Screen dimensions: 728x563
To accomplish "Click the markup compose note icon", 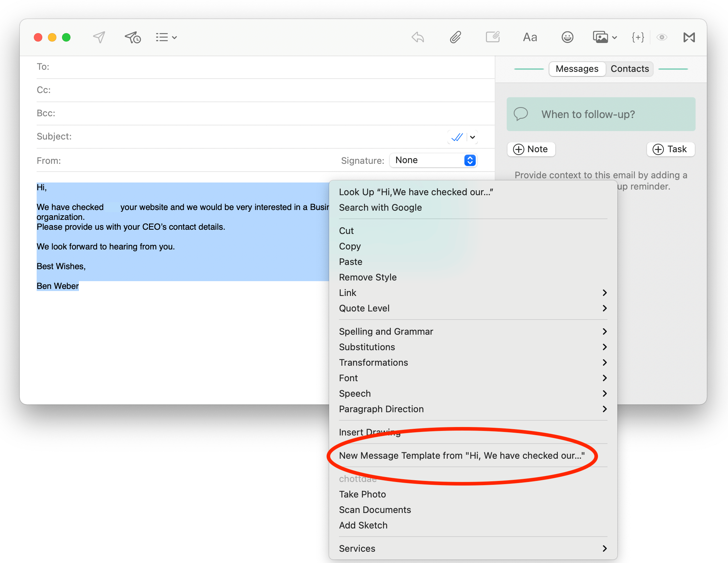I will point(493,37).
